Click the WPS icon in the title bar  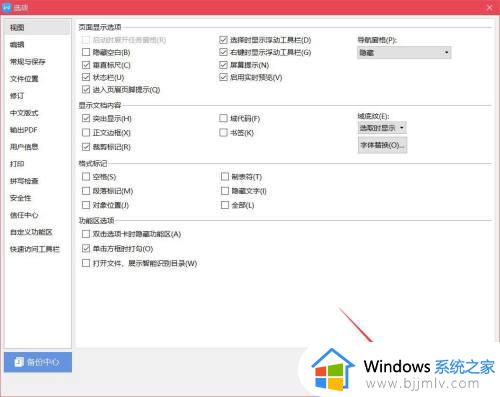click(7, 7)
